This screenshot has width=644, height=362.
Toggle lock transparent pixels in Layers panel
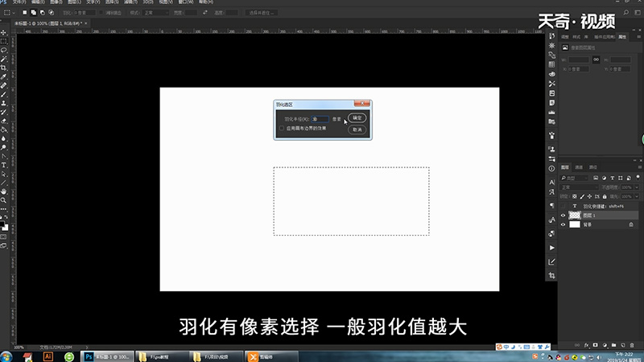[575, 196]
